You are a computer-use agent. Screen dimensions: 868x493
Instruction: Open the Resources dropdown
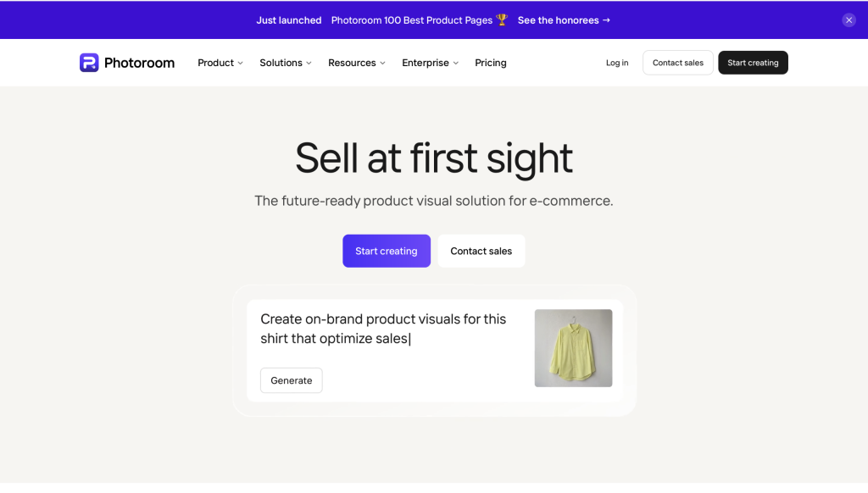click(357, 63)
